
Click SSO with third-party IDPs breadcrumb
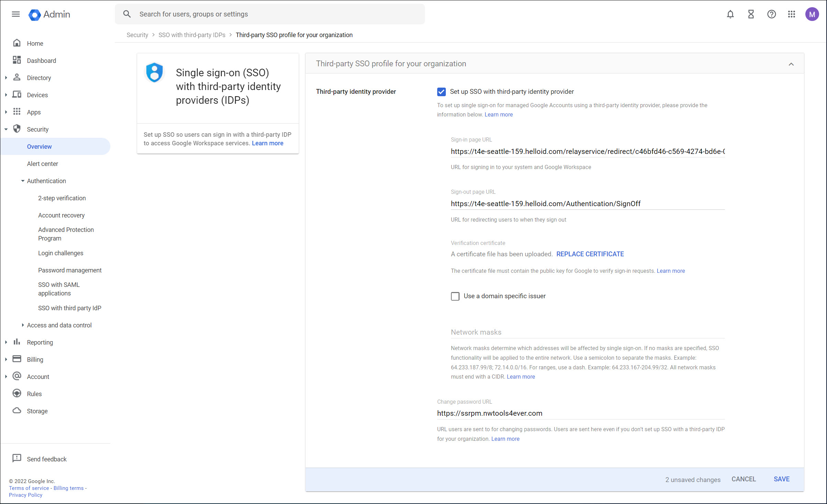point(192,35)
